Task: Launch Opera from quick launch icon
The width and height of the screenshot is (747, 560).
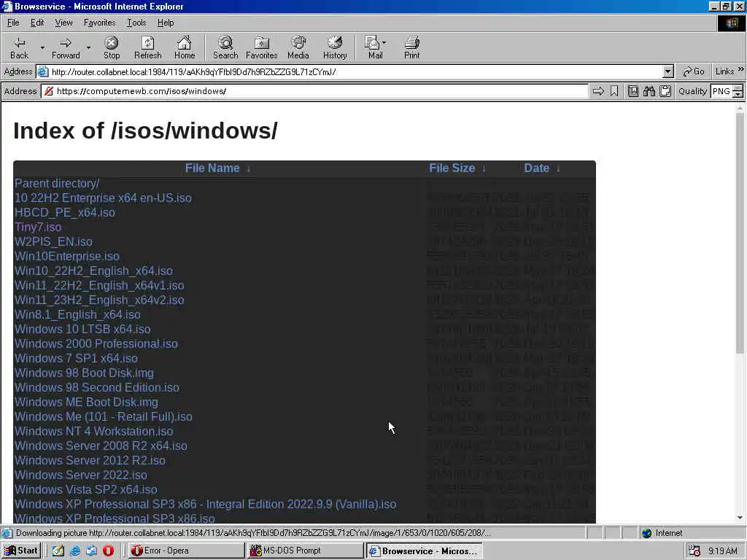Action: click(x=108, y=551)
